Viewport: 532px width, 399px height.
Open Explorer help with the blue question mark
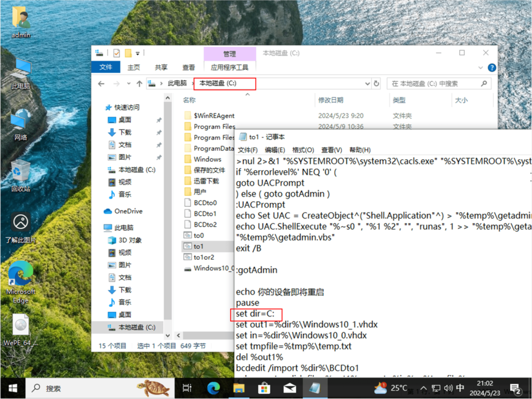tap(491, 68)
